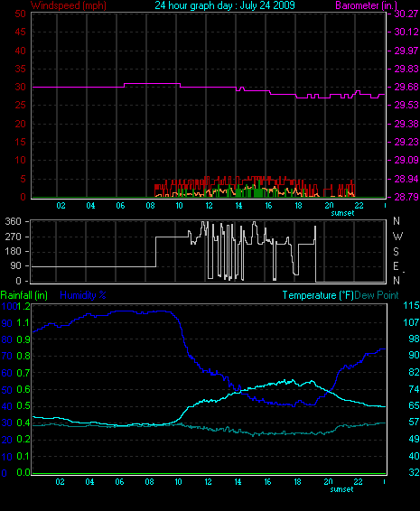Select the 'Rainfall (in)' legend label
This screenshot has height=511, width=420.
pos(24,295)
